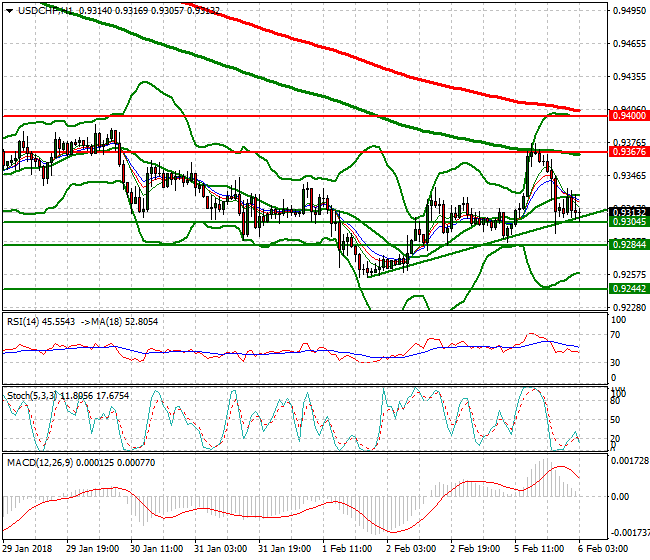Click the current price label 0.93132
The image size is (650, 560).
629,213
